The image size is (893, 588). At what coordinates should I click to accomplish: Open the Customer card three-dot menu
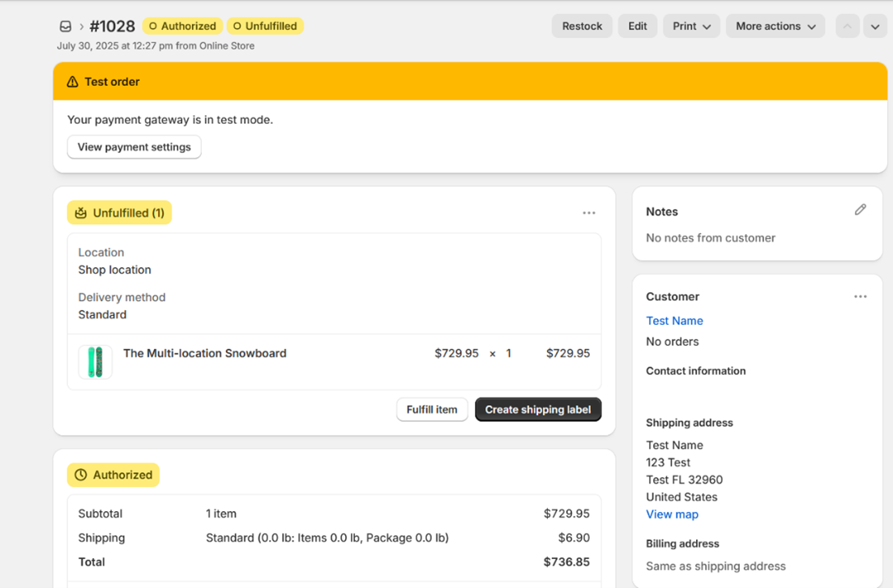click(860, 296)
